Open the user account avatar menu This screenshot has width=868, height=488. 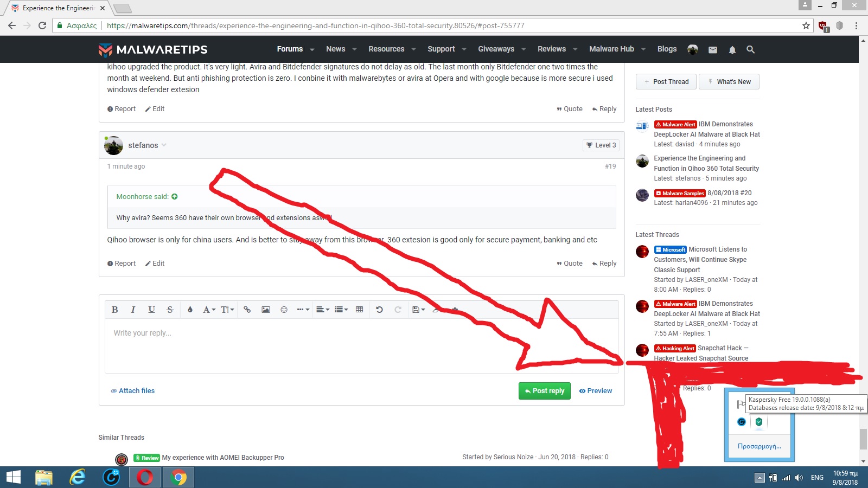click(693, 49)
